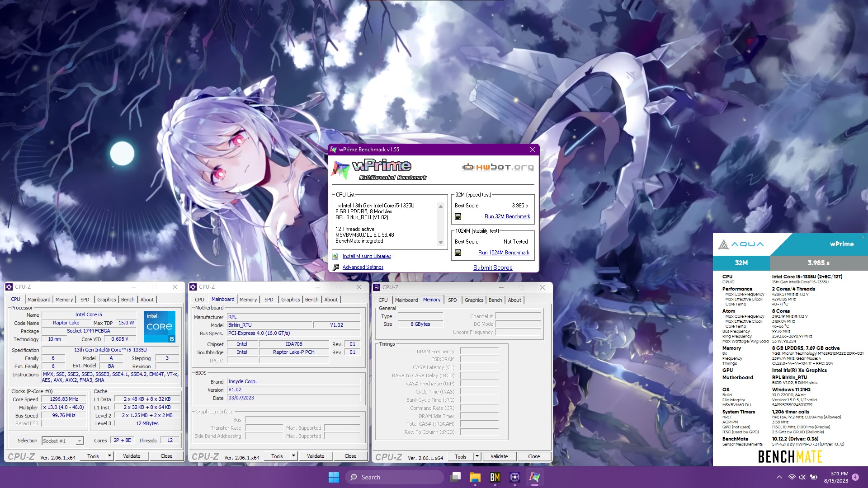Open Graphics tab in first CPU-Z window
This screenshot has width=868, height=488.
pos(107,300)
